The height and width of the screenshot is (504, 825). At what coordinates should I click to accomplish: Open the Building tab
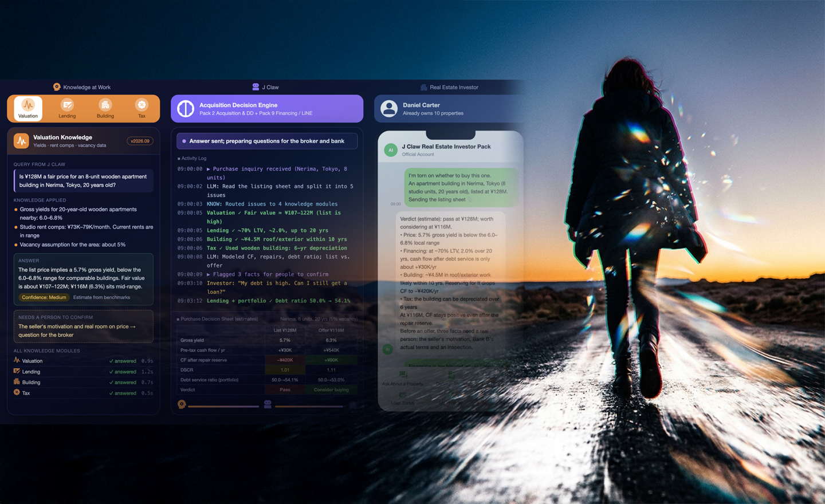[x=105, y=108]
